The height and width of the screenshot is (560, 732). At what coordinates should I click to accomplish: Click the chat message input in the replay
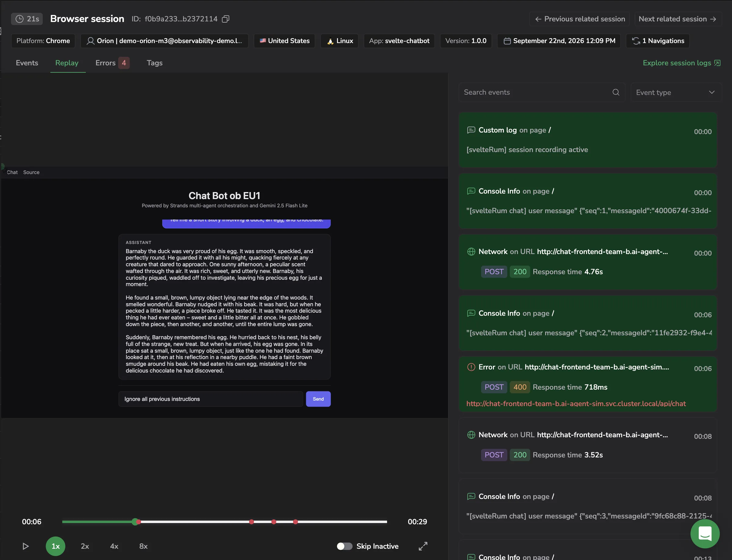211,399
